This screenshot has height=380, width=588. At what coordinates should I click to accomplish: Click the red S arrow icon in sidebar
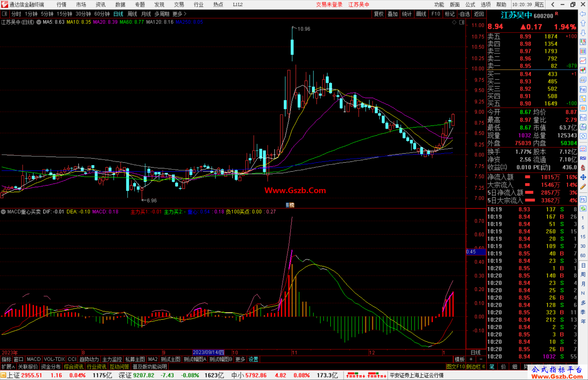pyautogui.click(x=583, y=168)
